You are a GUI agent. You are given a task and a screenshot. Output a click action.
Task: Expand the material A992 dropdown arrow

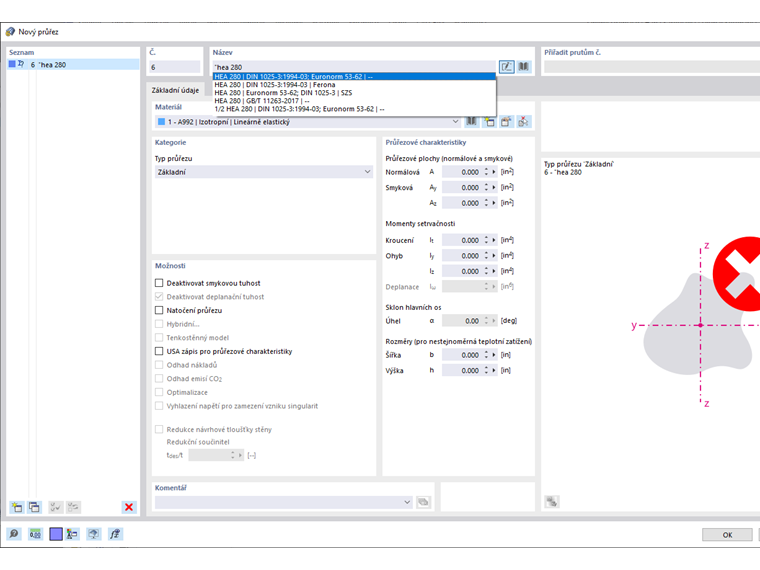[455, 122]
